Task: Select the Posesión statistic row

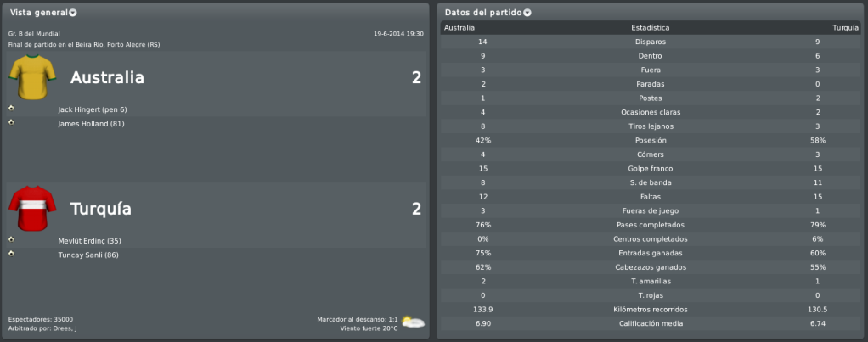Action: click(x=651, y=141)
